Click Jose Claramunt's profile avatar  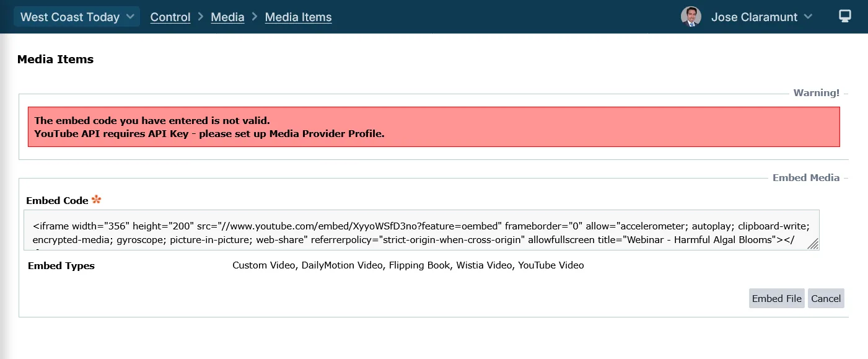[x=691, y=17]
